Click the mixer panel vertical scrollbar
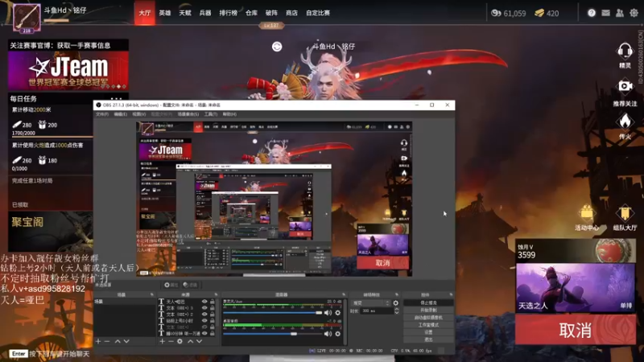 point(345,321)
